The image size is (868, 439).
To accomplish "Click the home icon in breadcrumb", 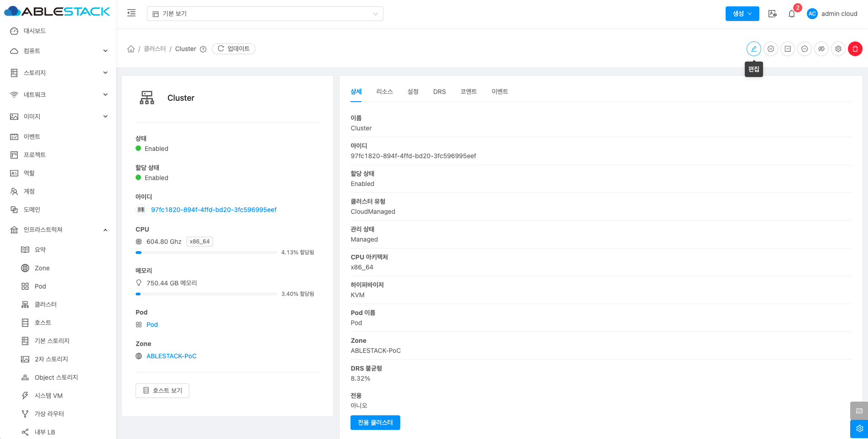I will (x=131, y=49).
